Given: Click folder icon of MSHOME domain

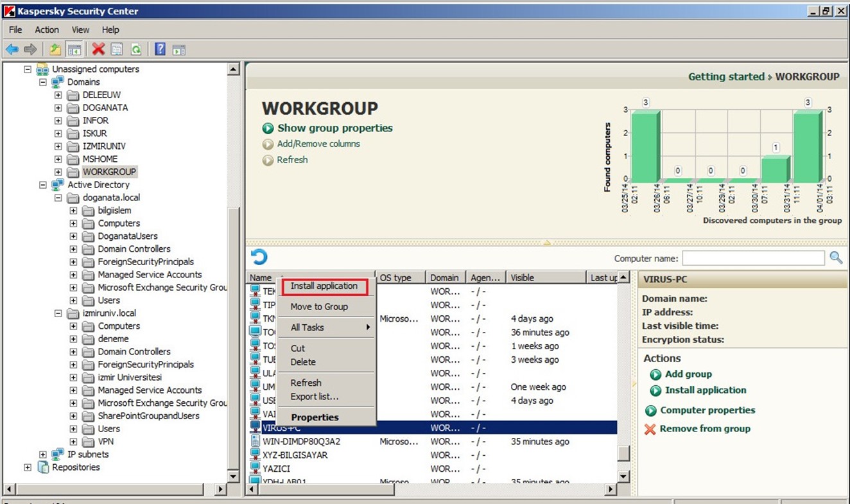Looking at the screenshot, I should click(74, 159).
